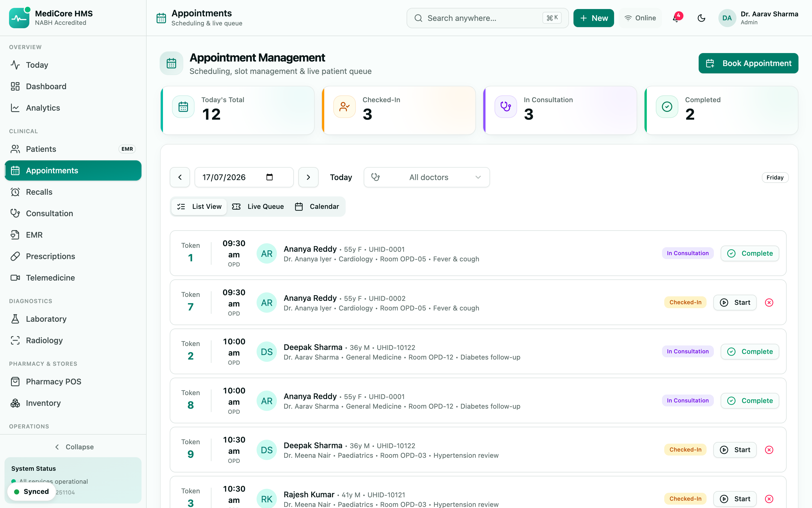This screenshot has width=812, height=508.
Task: Click the New button
Action: pyautogui.click(x=593, y=18)
